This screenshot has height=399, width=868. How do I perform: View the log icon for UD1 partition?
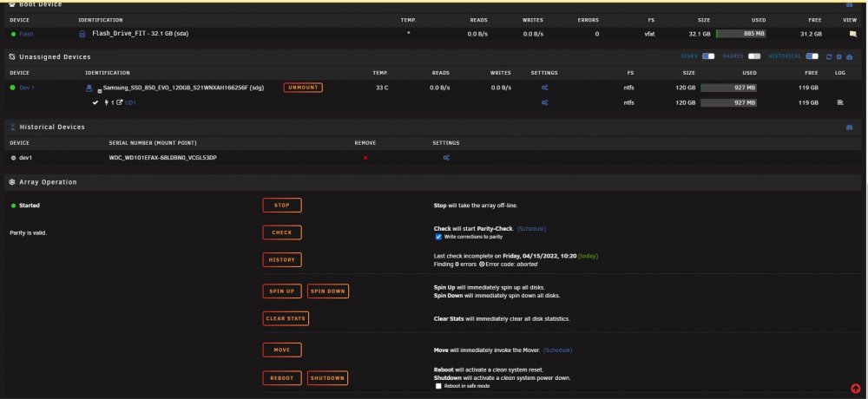(x=840, y=102)
